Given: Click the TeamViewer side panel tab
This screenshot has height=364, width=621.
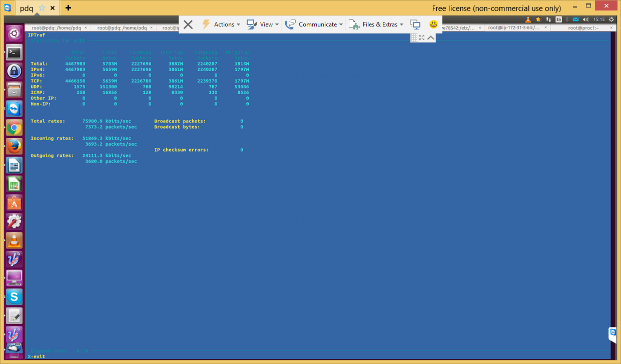Looking at the screenshot, I should [612, 334].
